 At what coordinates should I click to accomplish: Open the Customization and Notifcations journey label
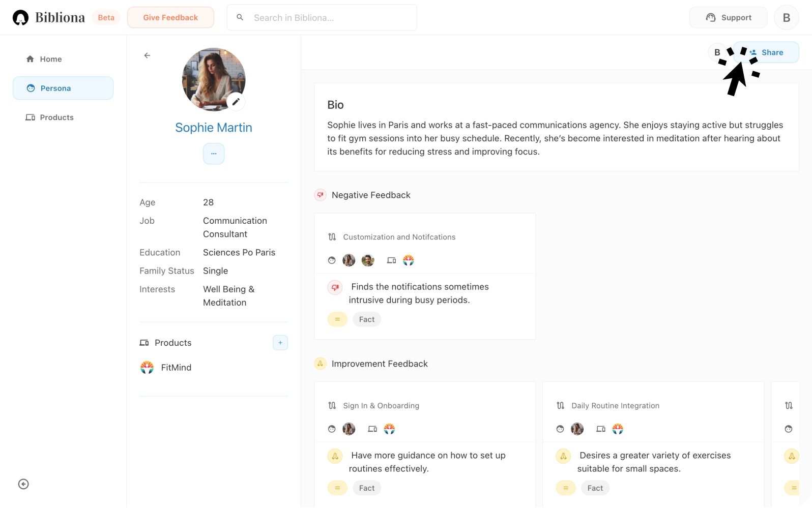click(399, 237)
